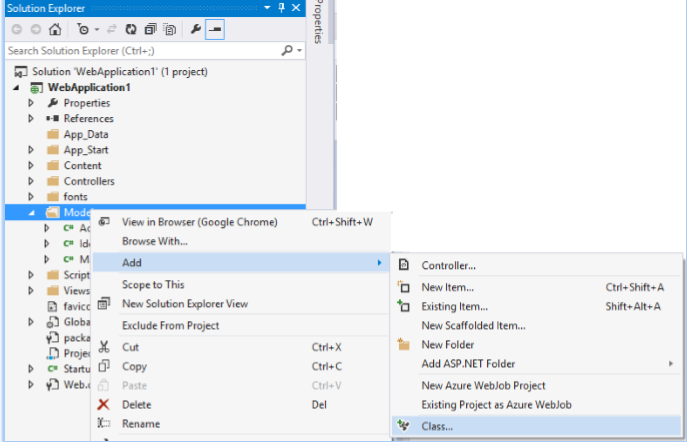
Task: Open the Add ASP.NET Folder submenu
Action: click(x=537, y=364)
